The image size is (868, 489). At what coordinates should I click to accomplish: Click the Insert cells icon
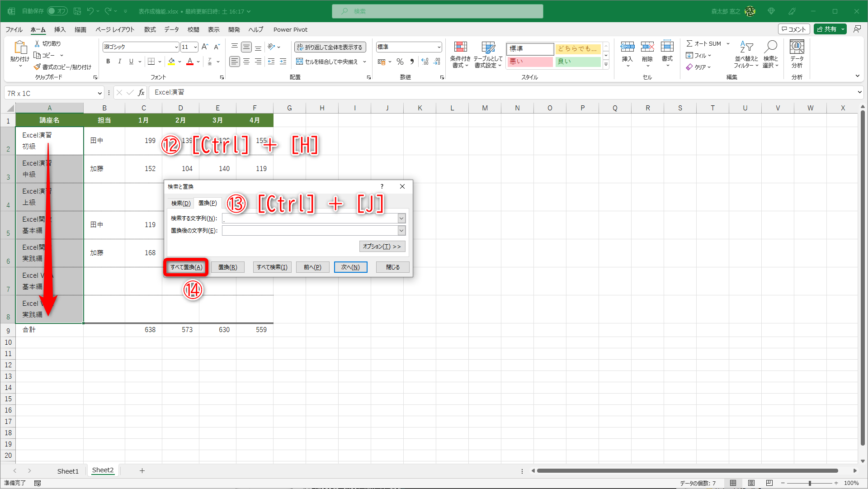coord(627,47)
